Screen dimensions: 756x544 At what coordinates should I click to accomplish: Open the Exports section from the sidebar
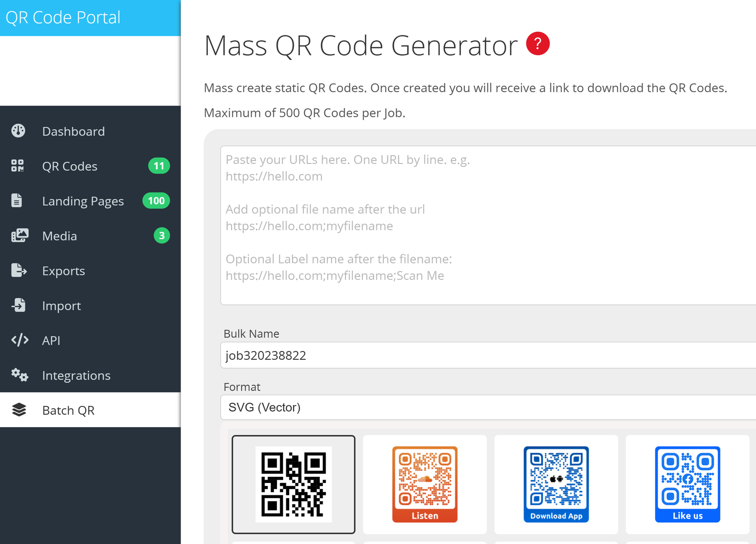(x=63, y=270)
